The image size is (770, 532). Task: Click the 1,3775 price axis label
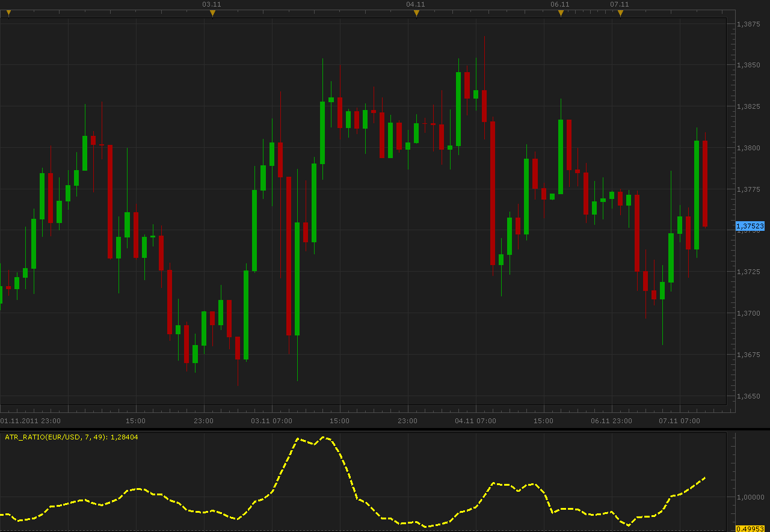point(749,189)
